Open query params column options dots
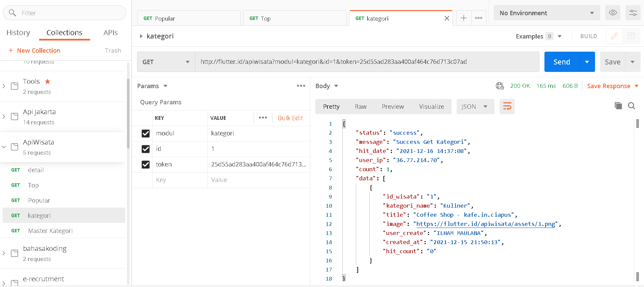The image size is (644, 287). point(263,118)
